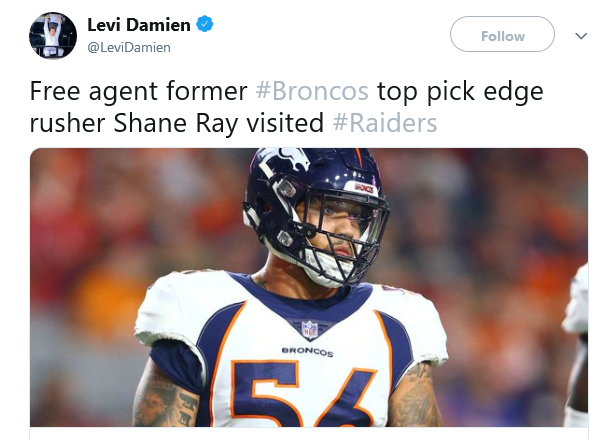The height and width of the screenshot is (440, 614).
Task: Open Levi Damien's profile avatar
Action: pos(53,36)
